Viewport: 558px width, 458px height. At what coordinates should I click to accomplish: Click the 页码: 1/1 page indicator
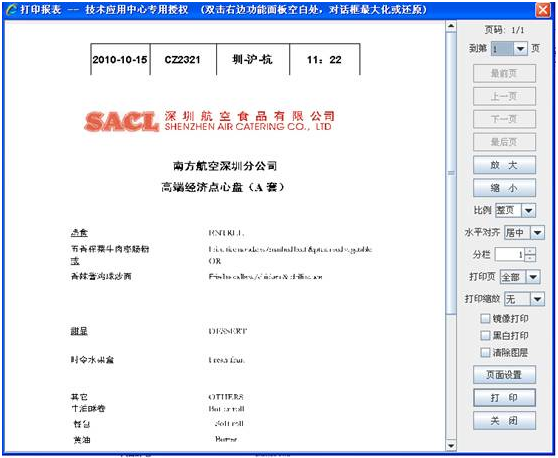coord(504,30)
